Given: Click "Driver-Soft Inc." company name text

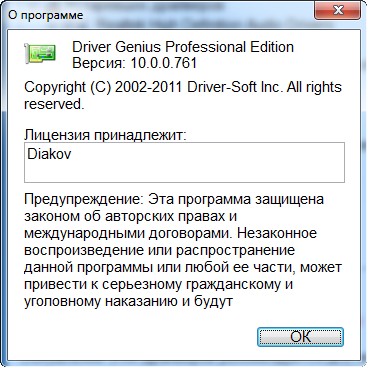Looking at the screenshot, I should pyautogui.click(x=235, y=87).
